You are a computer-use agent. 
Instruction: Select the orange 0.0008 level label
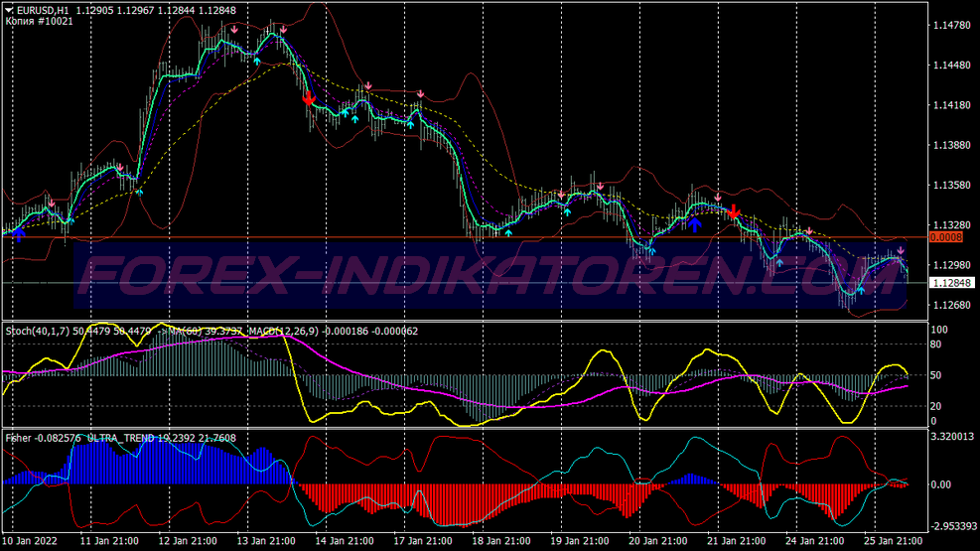point(946,237)
